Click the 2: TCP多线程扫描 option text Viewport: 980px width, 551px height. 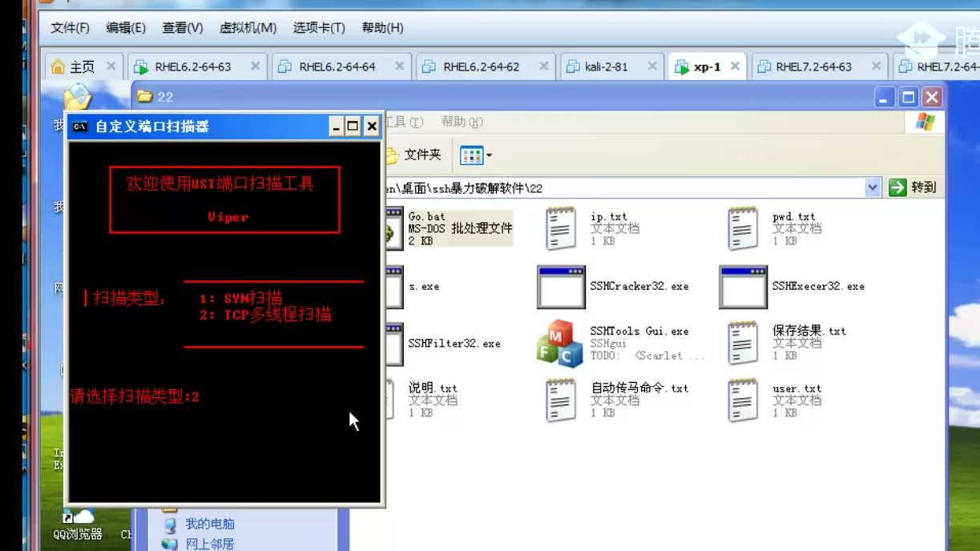pos(265,314)
